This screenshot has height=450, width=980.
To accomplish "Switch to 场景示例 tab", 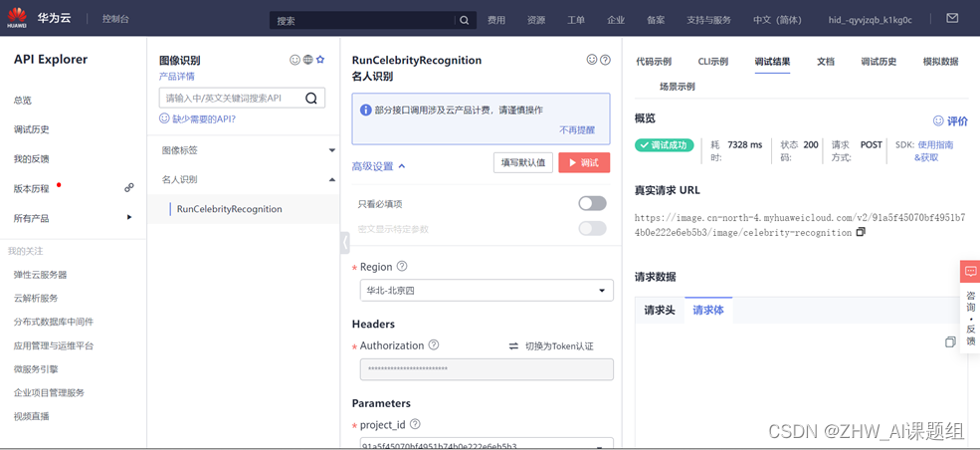I will pos(678,87).
